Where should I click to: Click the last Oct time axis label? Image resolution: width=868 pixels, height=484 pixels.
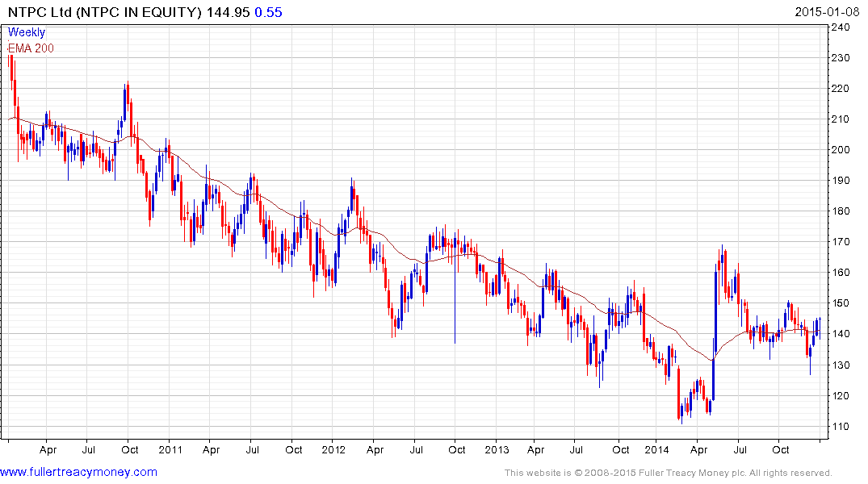(x=781, y=449)
